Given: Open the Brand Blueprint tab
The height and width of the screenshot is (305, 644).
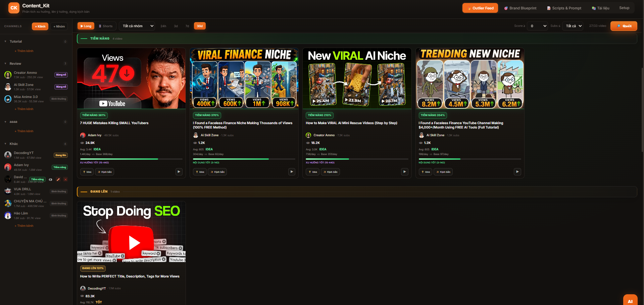Looking at the screenshot, I should [x=520, y=8].
